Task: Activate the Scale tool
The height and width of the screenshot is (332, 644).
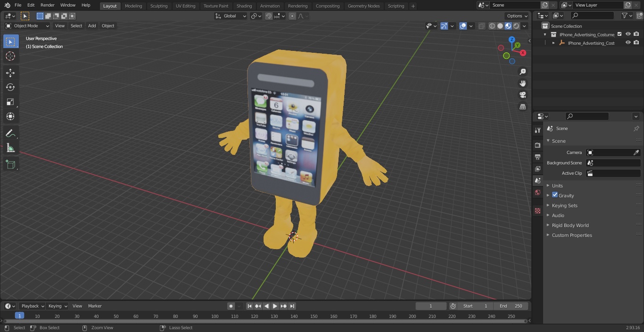Action: (10, 102)
